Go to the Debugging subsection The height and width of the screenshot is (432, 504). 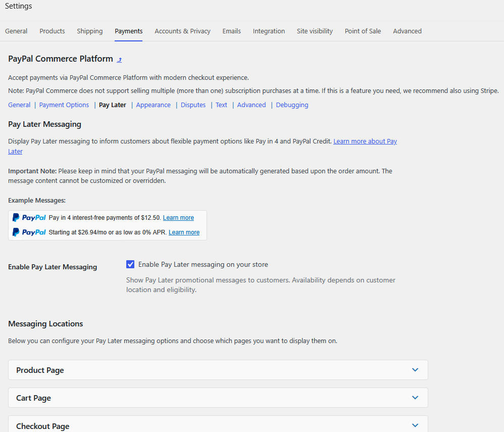[x=292, y=105]
